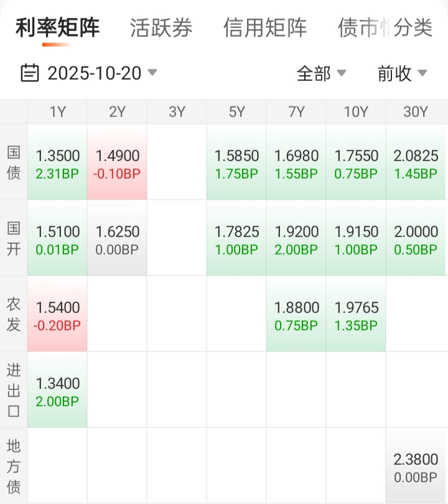Viewport: 448px width, 504px height.
Task: Click the 5Y column header
Action: [x=236, y=112]
